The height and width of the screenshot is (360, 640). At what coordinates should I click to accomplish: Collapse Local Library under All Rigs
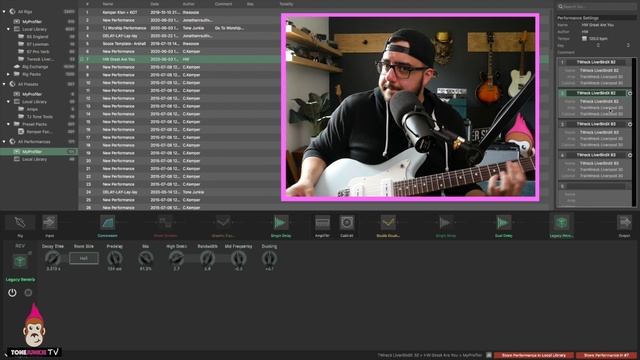point(9,29)
